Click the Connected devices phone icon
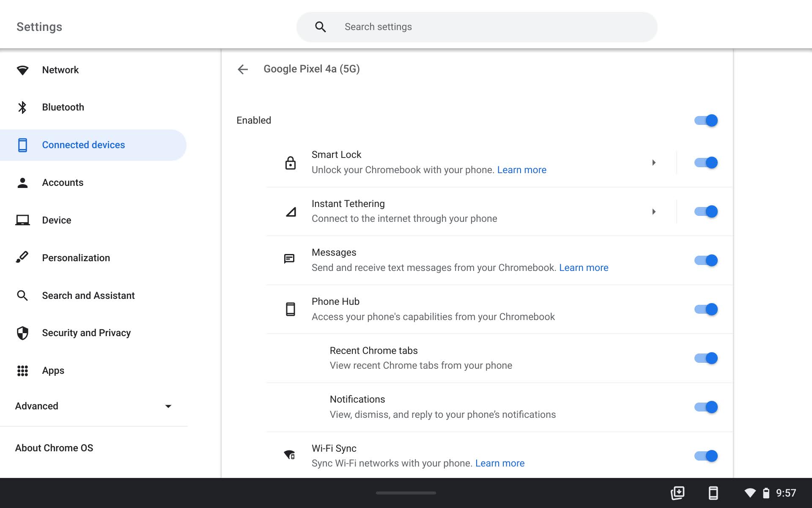This screenshot has width=812, height=508. [x=23, y=145]
